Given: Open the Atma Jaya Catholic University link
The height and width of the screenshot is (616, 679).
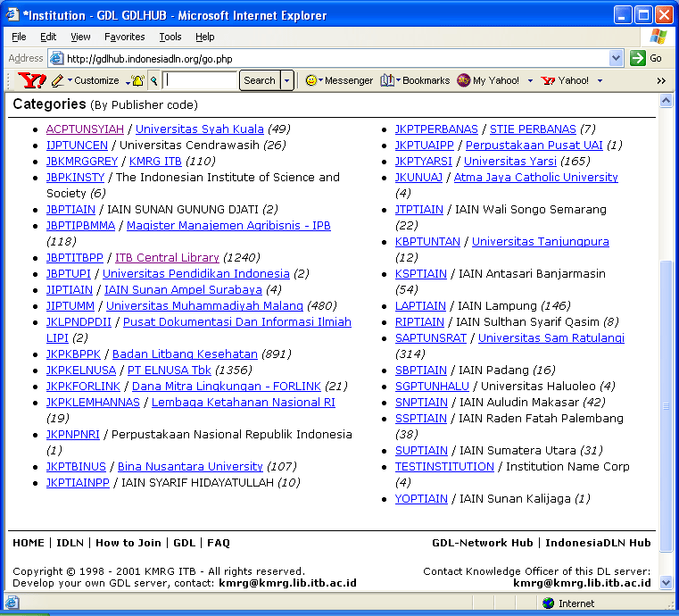Looking at the screenshot, I should (535, 177).
